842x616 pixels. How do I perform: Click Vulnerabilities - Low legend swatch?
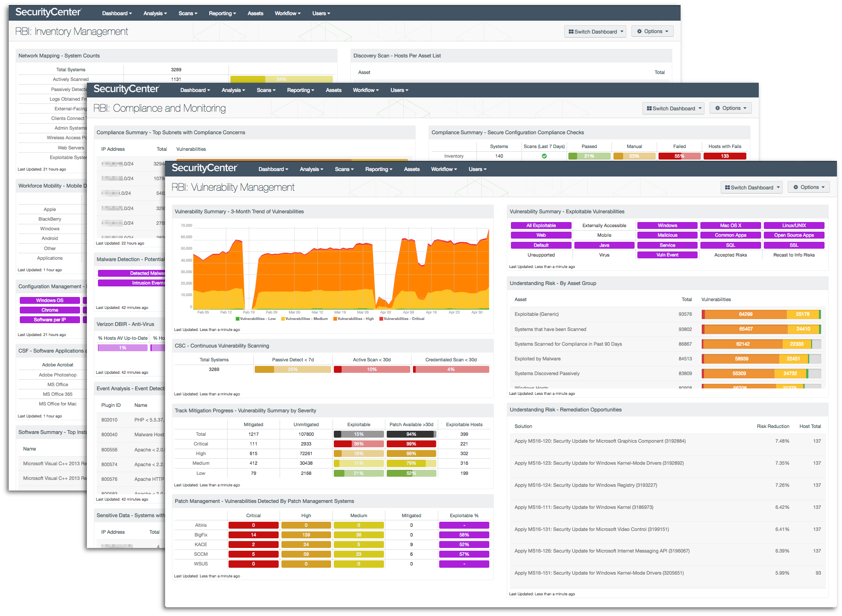click(237, 319)
